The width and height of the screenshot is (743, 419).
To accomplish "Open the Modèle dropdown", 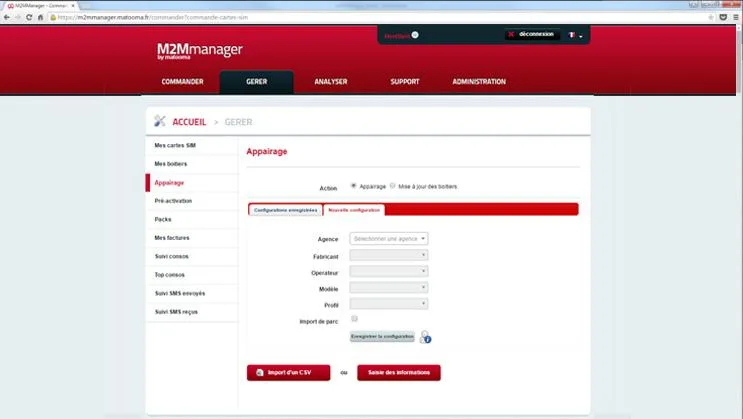I will [389, 287].
